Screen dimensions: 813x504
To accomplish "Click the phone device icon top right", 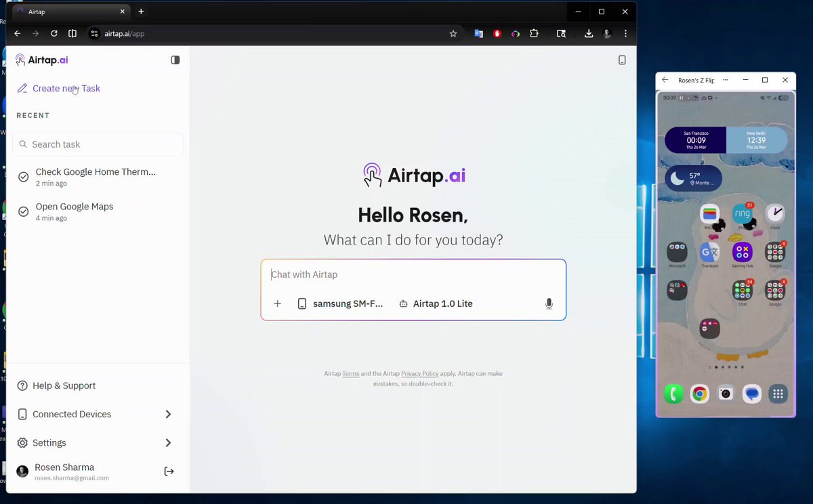I will click(x=622, y=60).
